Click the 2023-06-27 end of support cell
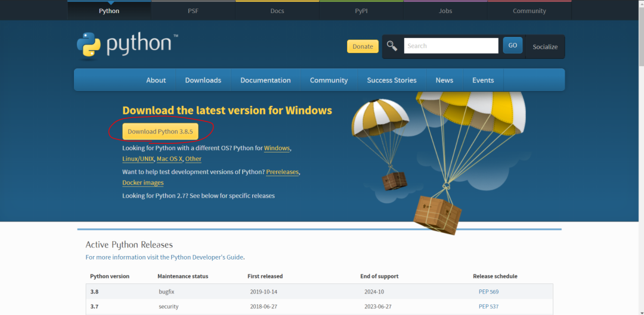The height and width of the screenshot is (315, 644). 378,307
